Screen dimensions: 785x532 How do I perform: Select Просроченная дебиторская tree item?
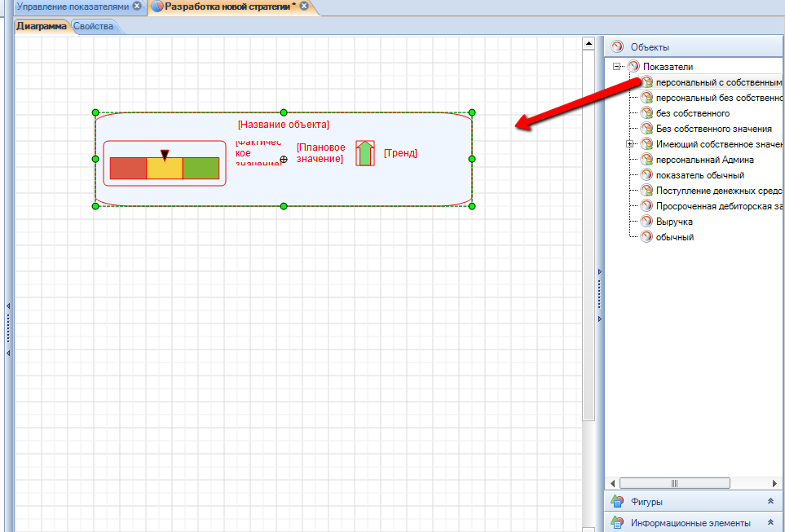717,206
